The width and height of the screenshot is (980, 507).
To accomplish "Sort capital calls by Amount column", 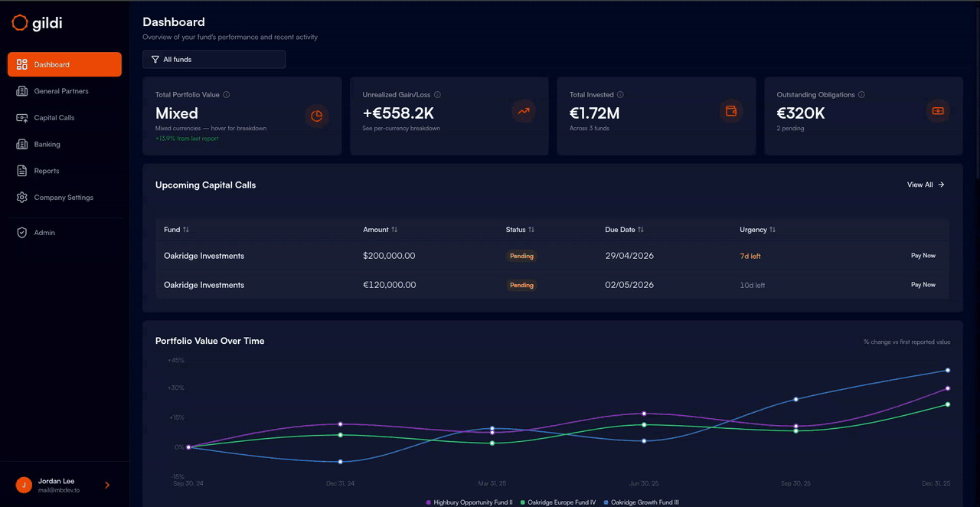I will [x=381, y=230].
